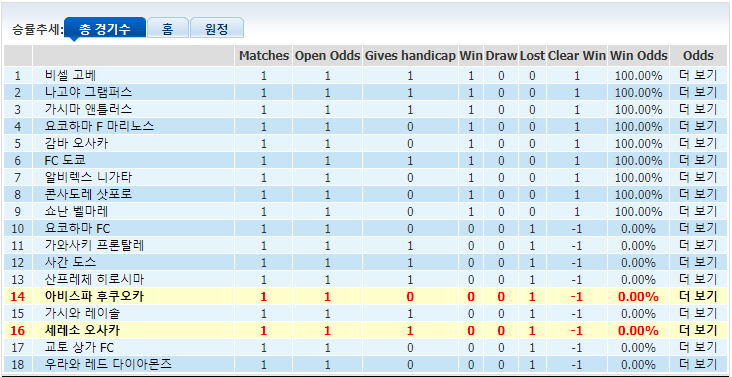Screen dimensions: 732x377
Task: Select highlighted team 세레소 오사카
Action: (83, 330)
